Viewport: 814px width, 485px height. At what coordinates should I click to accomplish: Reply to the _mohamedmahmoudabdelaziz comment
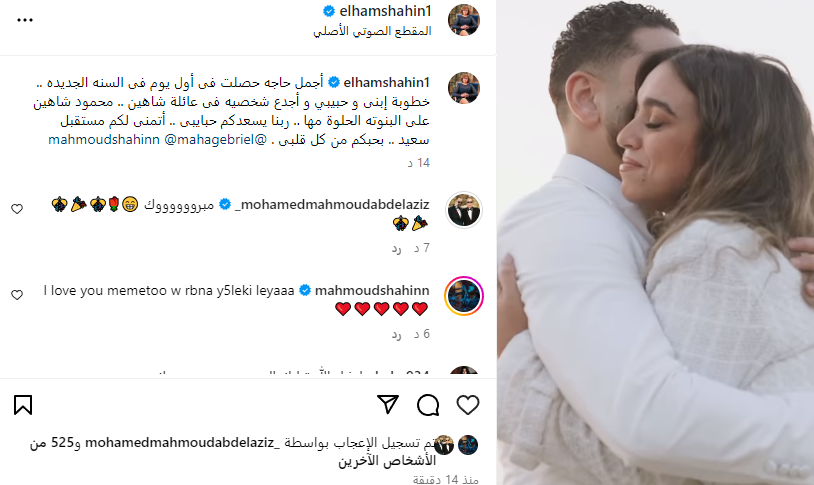(397, 248)
